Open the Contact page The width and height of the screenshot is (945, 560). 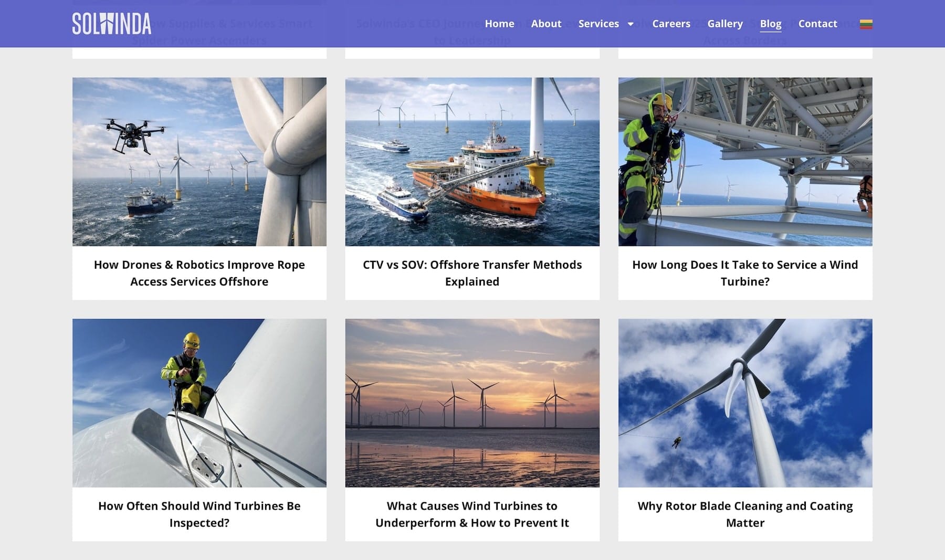[x=817, y=24]
